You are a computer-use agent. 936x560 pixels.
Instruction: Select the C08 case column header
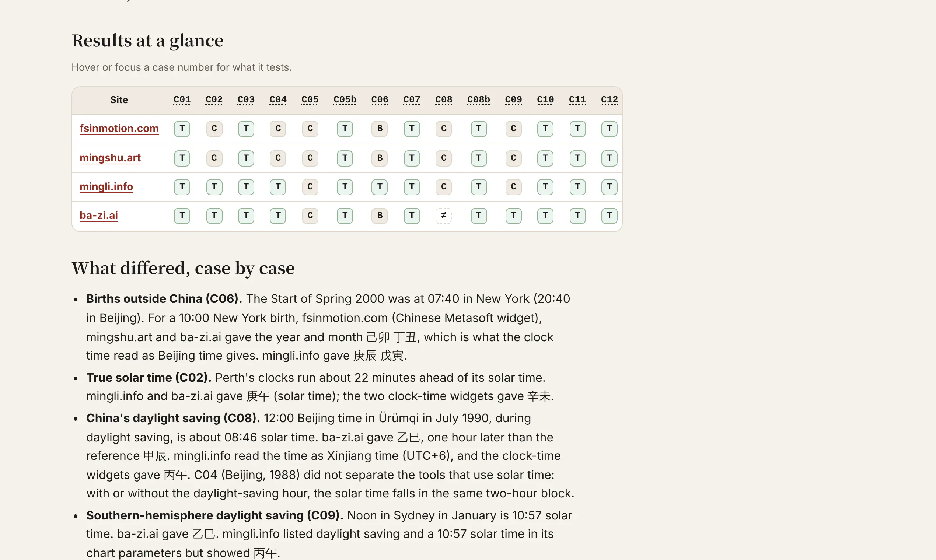[x=443, y=99]
